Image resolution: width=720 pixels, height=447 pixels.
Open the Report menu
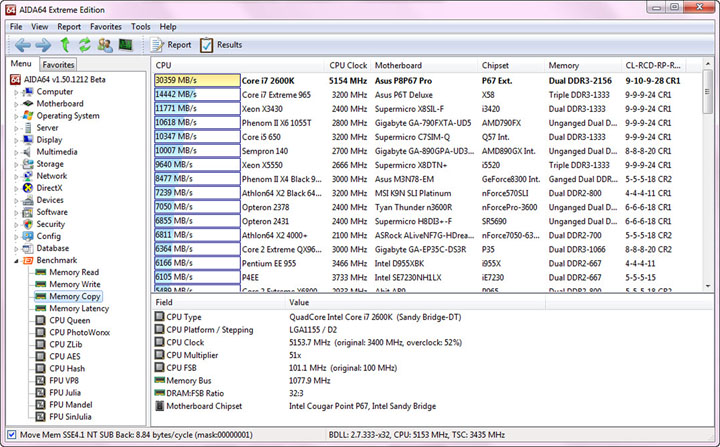[x=69, y=27]
